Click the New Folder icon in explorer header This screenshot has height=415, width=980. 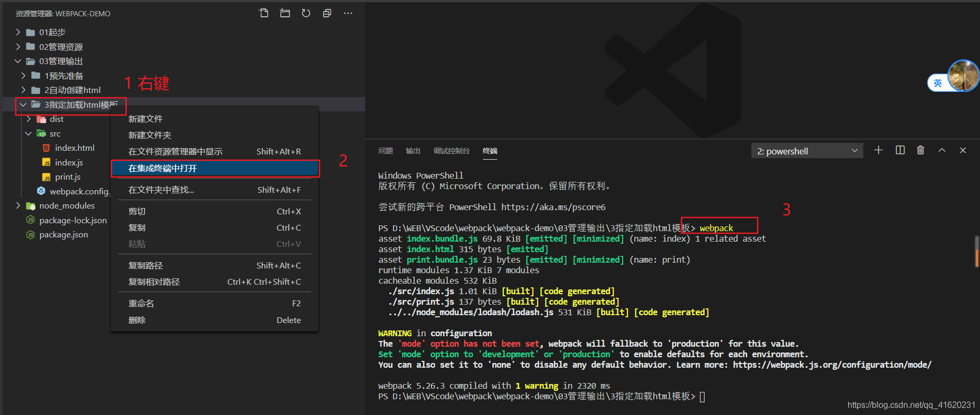point(285,13)
